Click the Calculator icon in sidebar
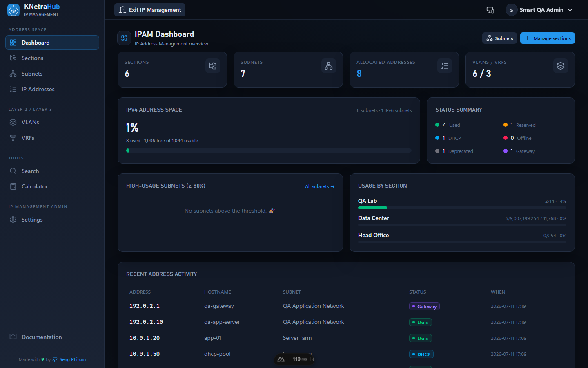The width and height of the screenshot is (588, 368). [13, 186]
